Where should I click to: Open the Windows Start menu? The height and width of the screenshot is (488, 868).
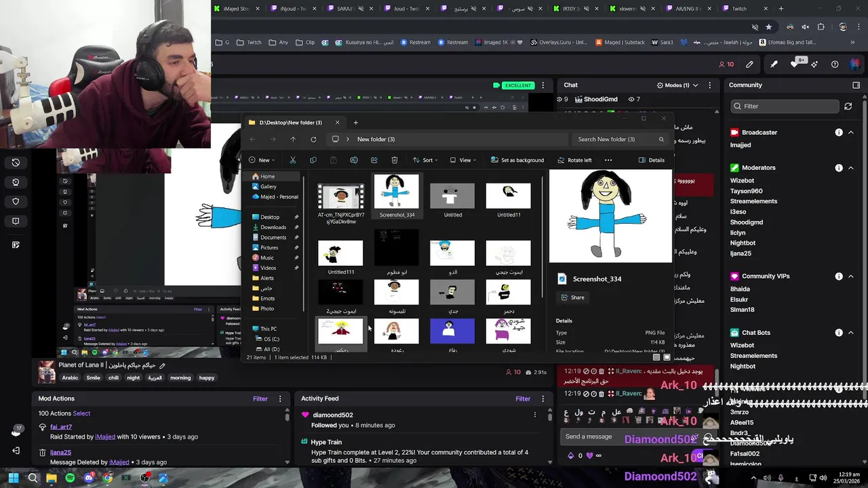pyautogui.click(x=14, y=478)
